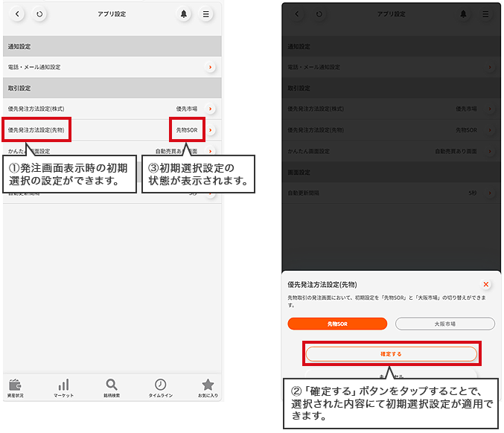504x433 pixels.
Task: Open タイムライン clock tab in bottom bar
Action: (160, 388)
